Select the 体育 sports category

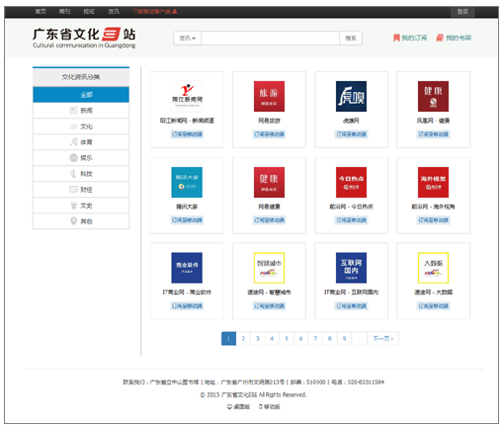coord(81,142)
